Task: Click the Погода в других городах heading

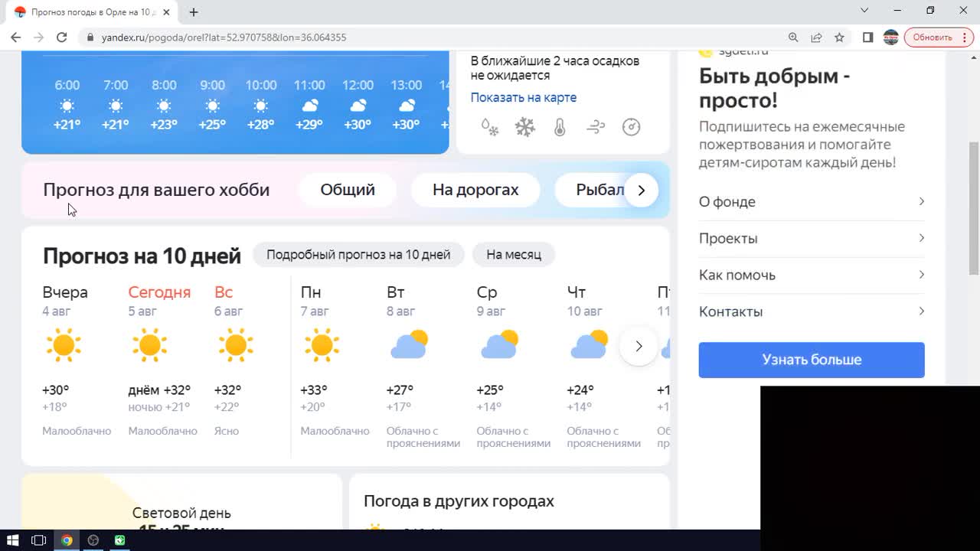Action: point(459,501)
